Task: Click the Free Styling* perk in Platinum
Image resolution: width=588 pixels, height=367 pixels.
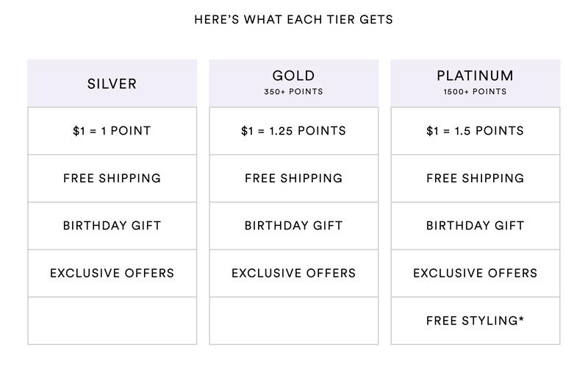Action: coord(475,321)
